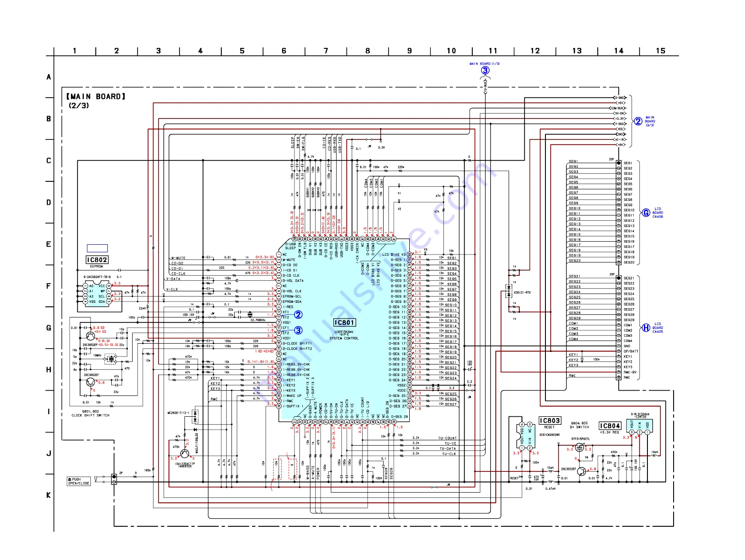Click column number 15 in grid header
The width and height of the screenshot is (745, 560).
coord(661,51)
